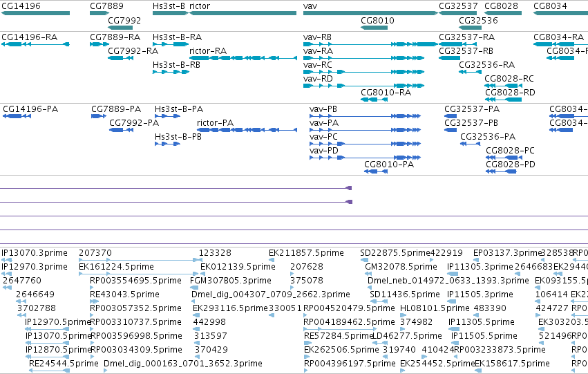Viewport: 588px width, 374px height.
Task: Click the CG8028-PD protein label
Action: click(511, 165)
